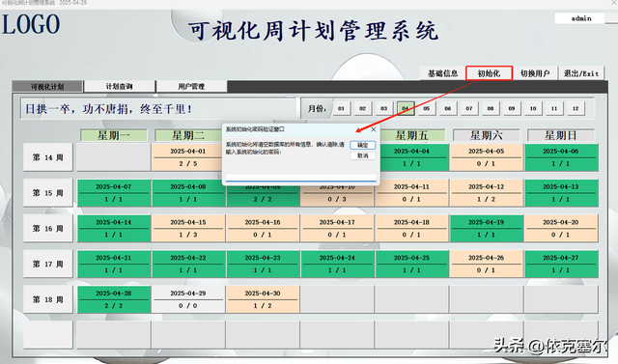The image size is (618, 364).
Task: Open the 2025-04-11 day cell
Action: [411, 193]
